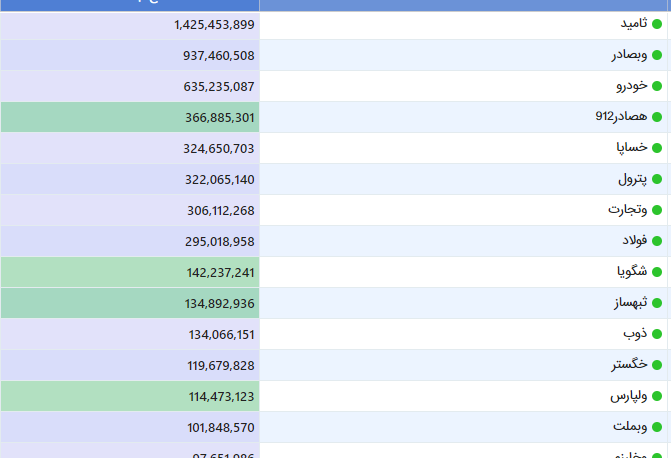Select the خودرو symbol name

(632, 86)
